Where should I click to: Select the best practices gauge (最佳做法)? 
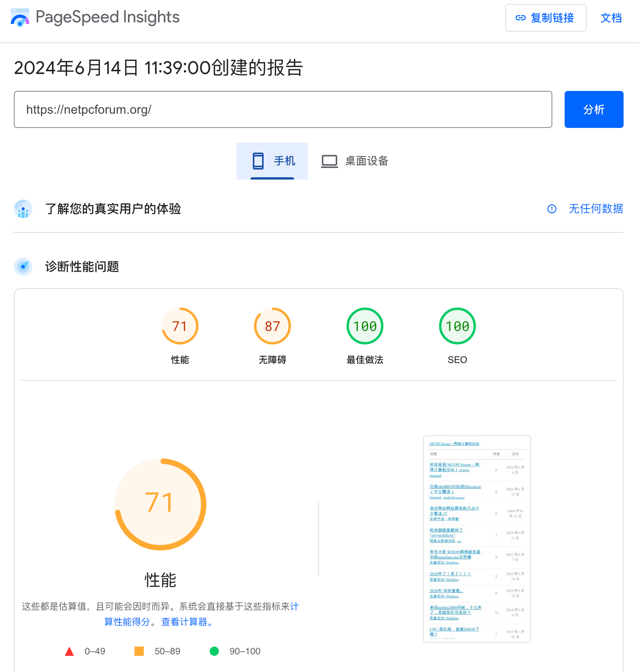click(365, 326)
